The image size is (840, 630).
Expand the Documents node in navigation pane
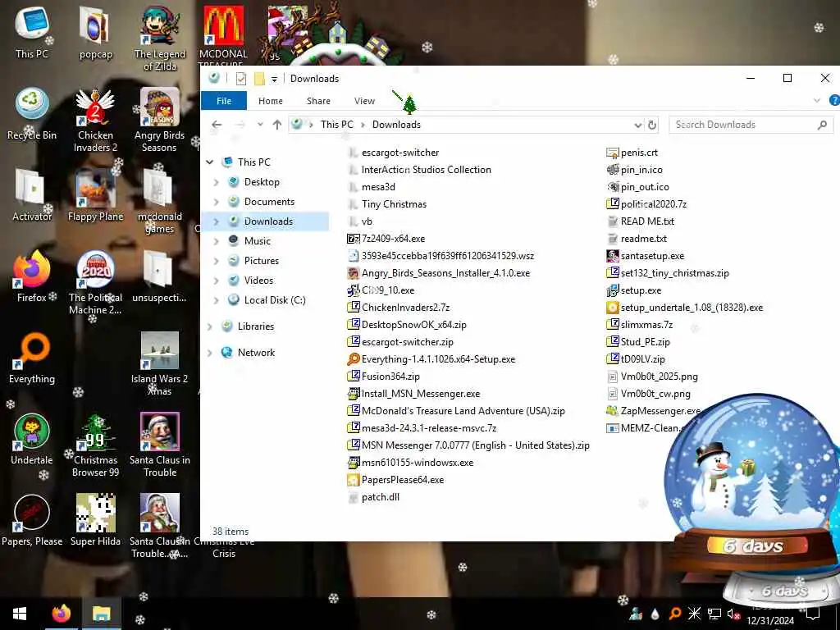[x=216, y=202]
